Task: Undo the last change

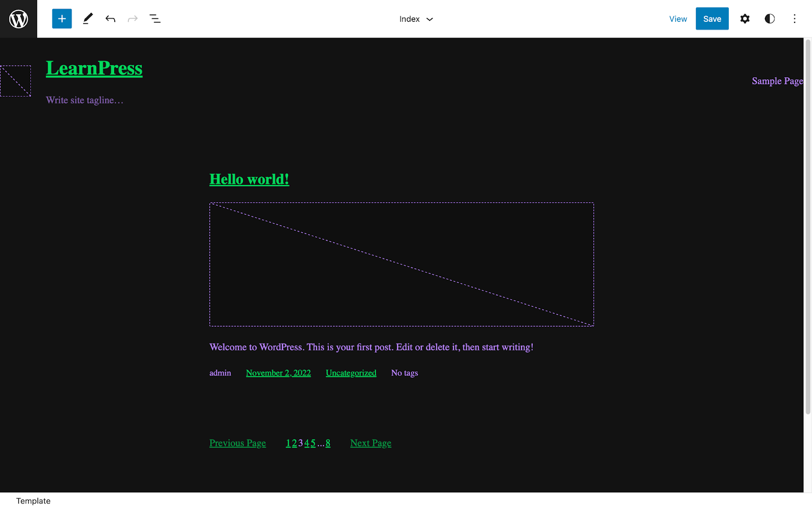Action: pos(110,19)
